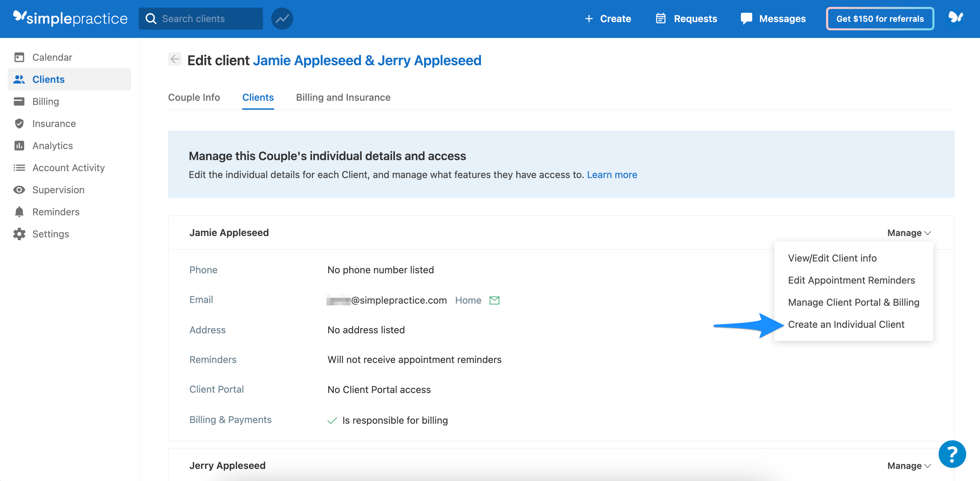This screenshot has height=481, width=980.
Task: Click the analytics trend icon beside search
Action: (x=282, y=18)
